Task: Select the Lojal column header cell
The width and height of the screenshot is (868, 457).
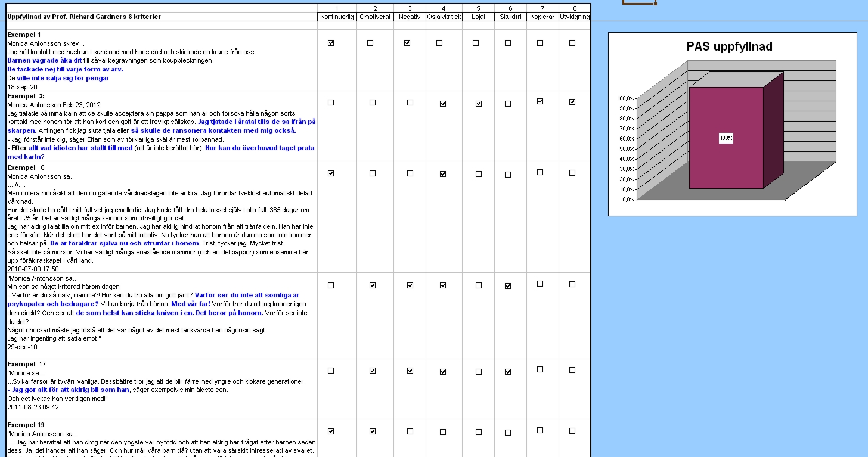Action: pyautogui.click(x=478, y=17)
